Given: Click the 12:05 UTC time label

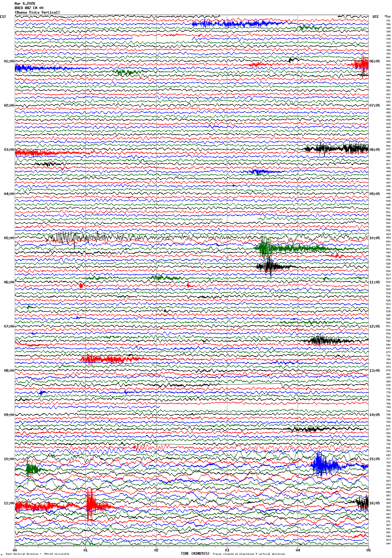Looking at the screenshot, I should point(375,326).
